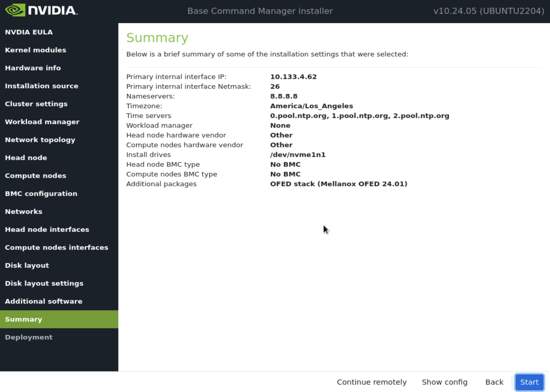
Task: Navigate to Kernel modules section
Action: (35, 50)
